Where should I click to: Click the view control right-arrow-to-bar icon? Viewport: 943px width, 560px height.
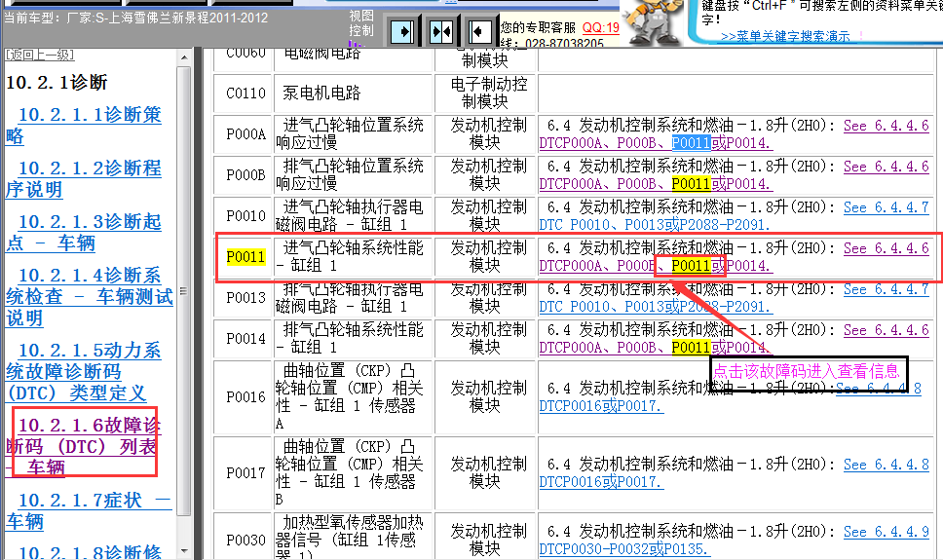[401, 32]
